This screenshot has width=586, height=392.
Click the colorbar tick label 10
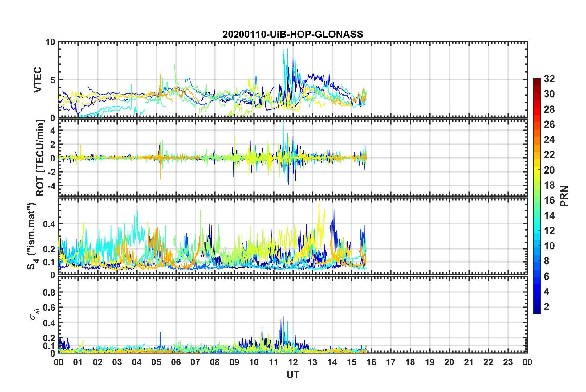point(549,246)
